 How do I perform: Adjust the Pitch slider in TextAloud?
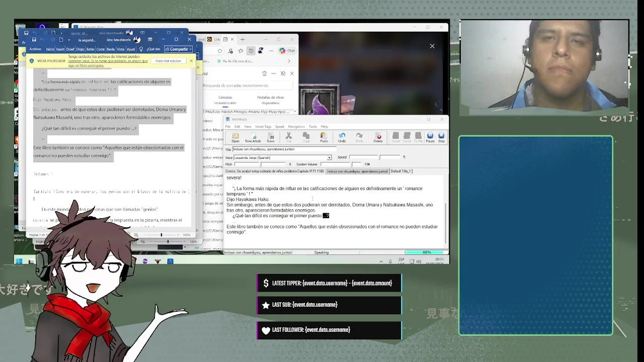pos(260,164)
